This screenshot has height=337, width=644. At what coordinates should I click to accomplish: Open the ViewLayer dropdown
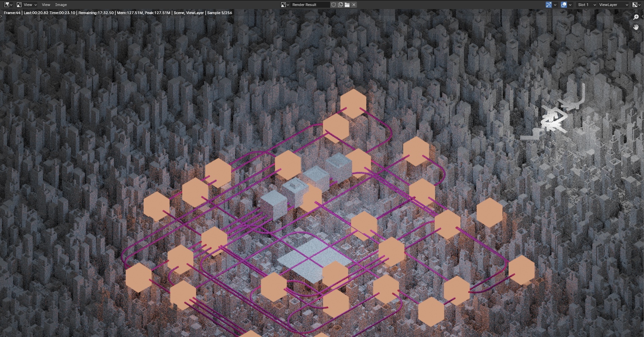[613, 5]
